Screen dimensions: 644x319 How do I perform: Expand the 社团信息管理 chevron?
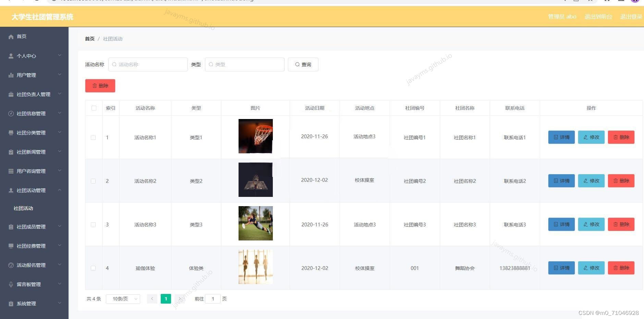pos(60,113)
